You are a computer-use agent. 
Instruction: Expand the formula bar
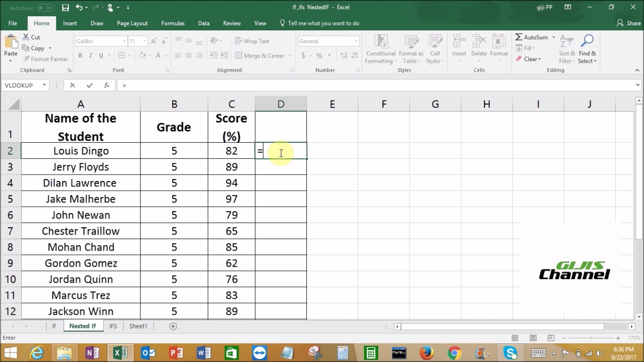pos(638,85)
